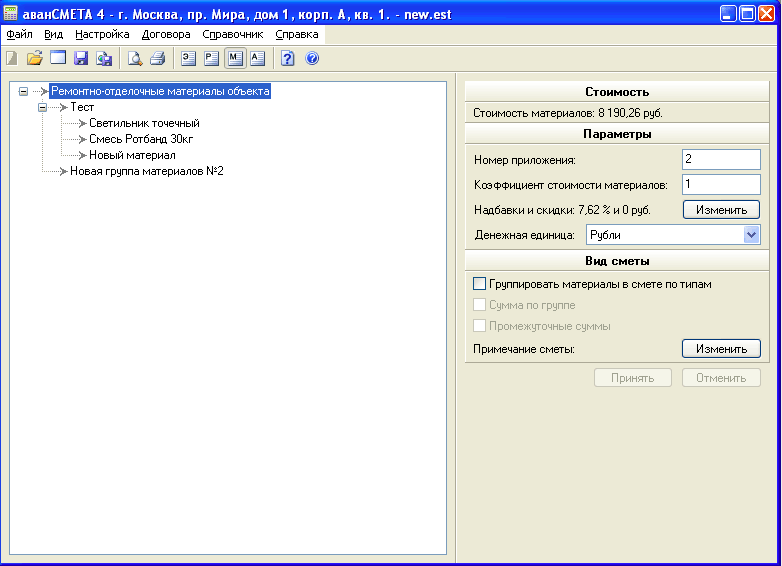Save the estimate with floppy icon
The width and height of the screenshot is (782, 566).
[x=81, y=58]
